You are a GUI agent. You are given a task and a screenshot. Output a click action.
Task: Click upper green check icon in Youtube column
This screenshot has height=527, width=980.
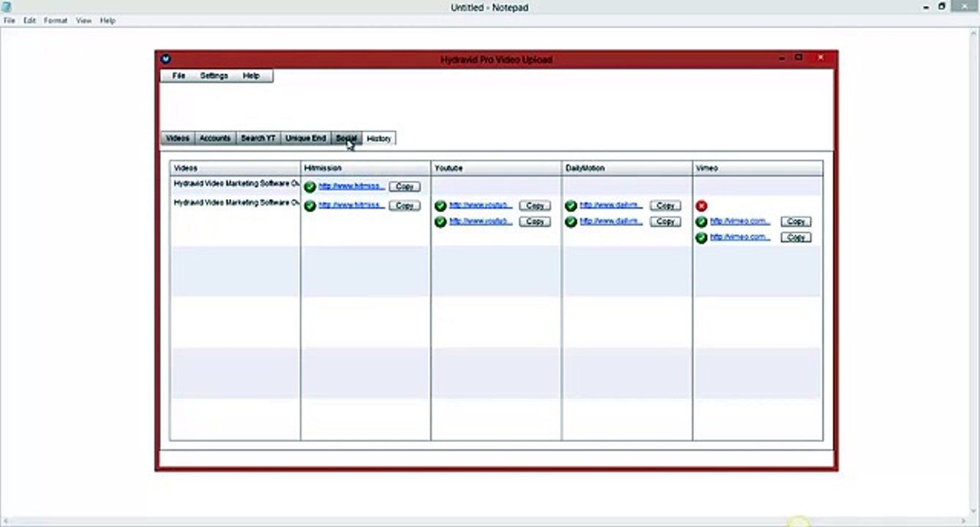coord(441,206)
